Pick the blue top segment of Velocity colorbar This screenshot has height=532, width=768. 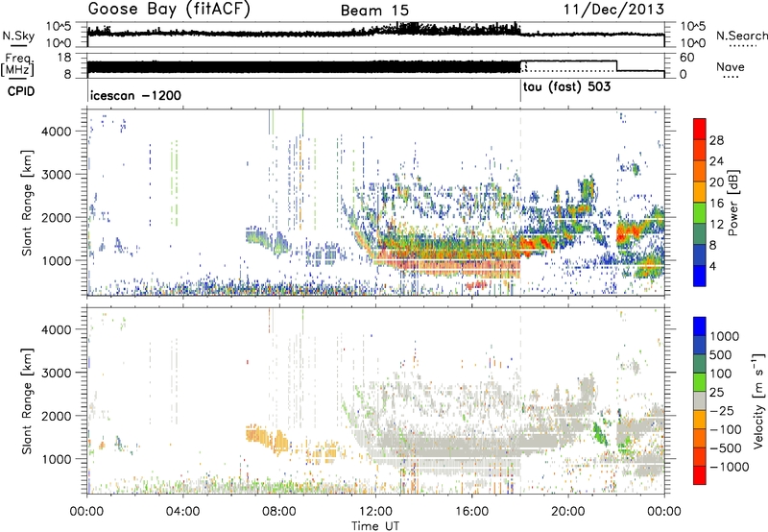click(x=700, y=326)
